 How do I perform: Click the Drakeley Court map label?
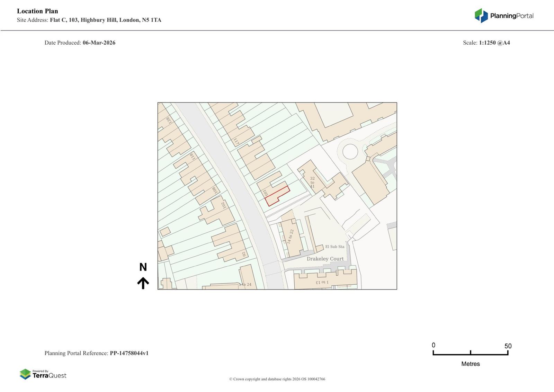coord(325,259)
